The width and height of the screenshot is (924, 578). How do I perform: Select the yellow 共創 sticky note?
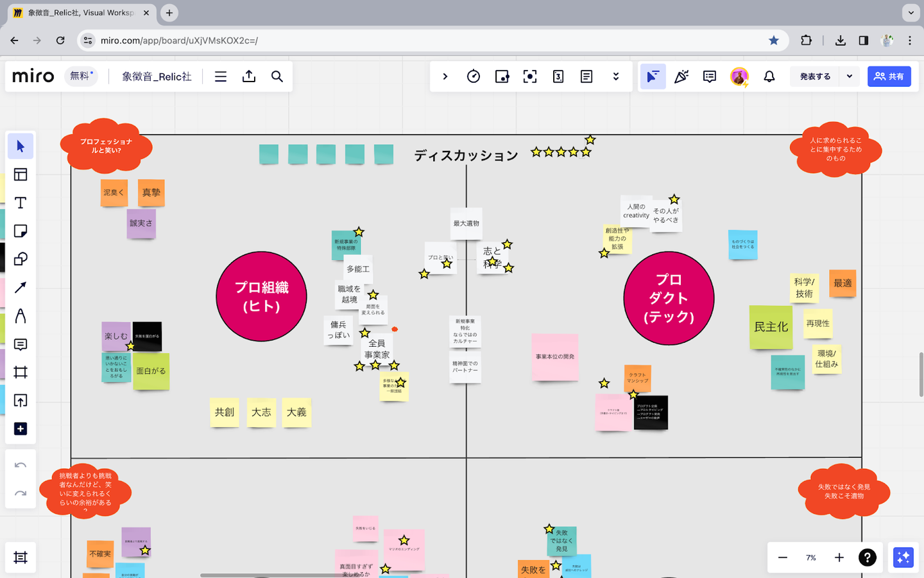[225, 412]
